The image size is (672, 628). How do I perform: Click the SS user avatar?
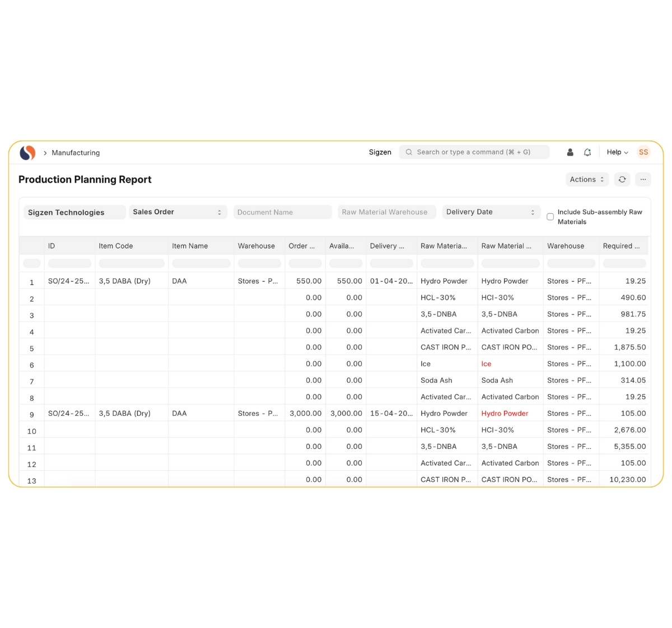[643, 152]
